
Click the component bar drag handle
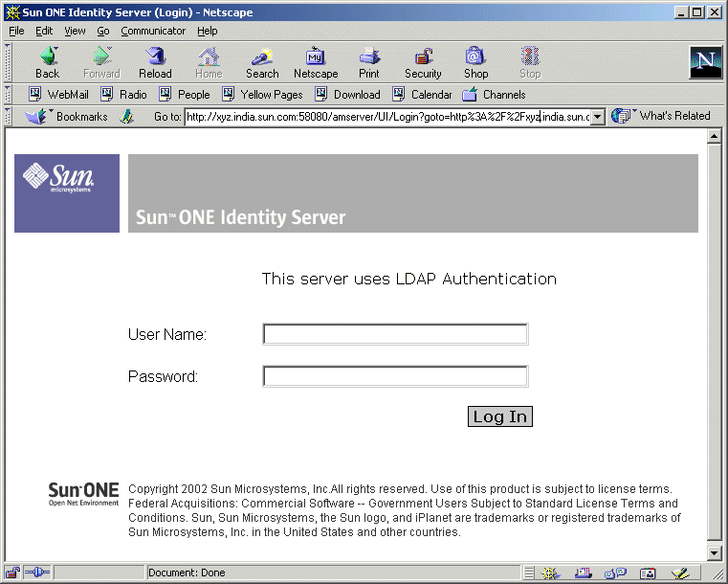[x=529, y=573]
